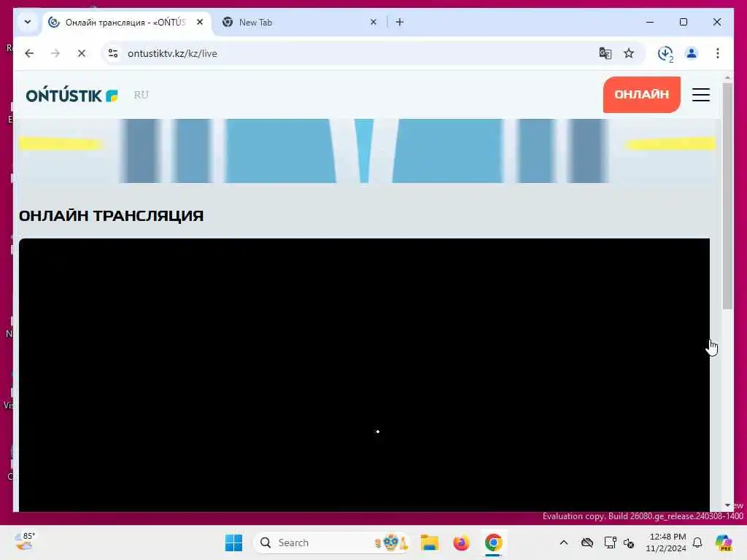The height and width of the screenshot is (560, 747).
Task: Click the blue banner image
Action: point(367,150)
